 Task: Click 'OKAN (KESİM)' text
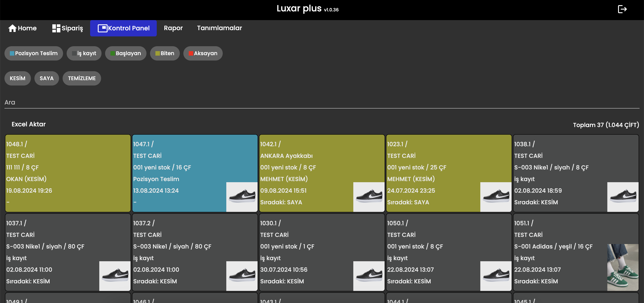27,179
